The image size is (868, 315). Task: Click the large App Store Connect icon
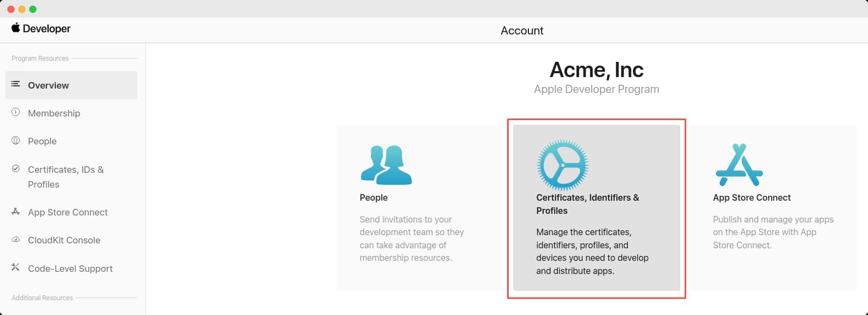point(739,165)
